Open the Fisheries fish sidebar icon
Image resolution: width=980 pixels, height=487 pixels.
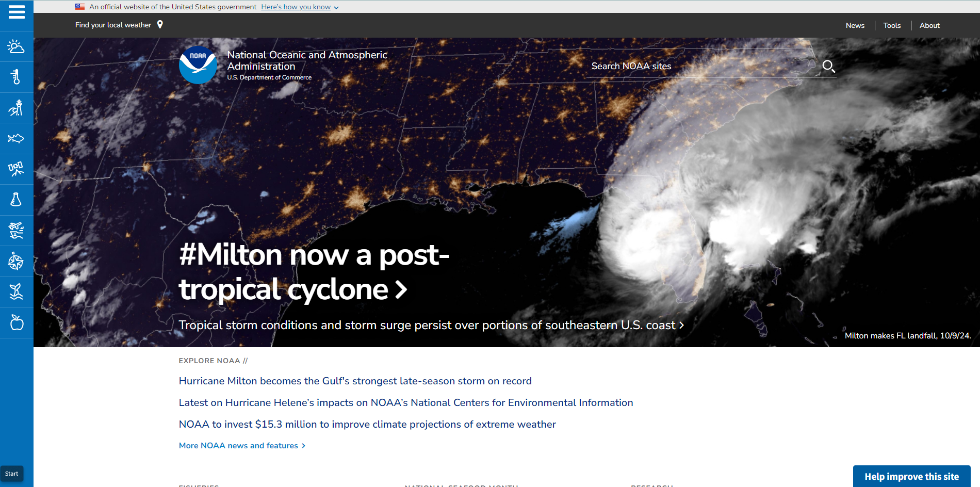pos(17,138)
